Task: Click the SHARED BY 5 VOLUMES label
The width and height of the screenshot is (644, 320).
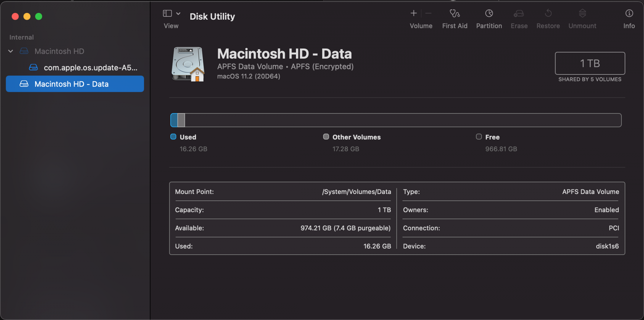Action: [590, 79]
